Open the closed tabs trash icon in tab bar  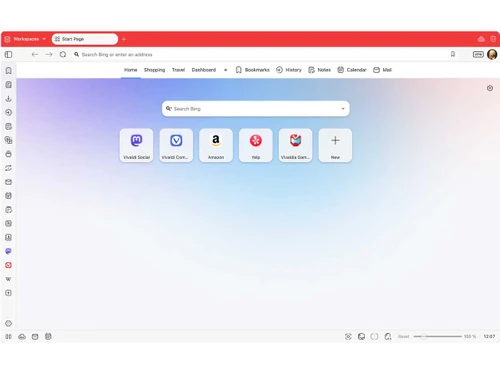click(493, 39)
